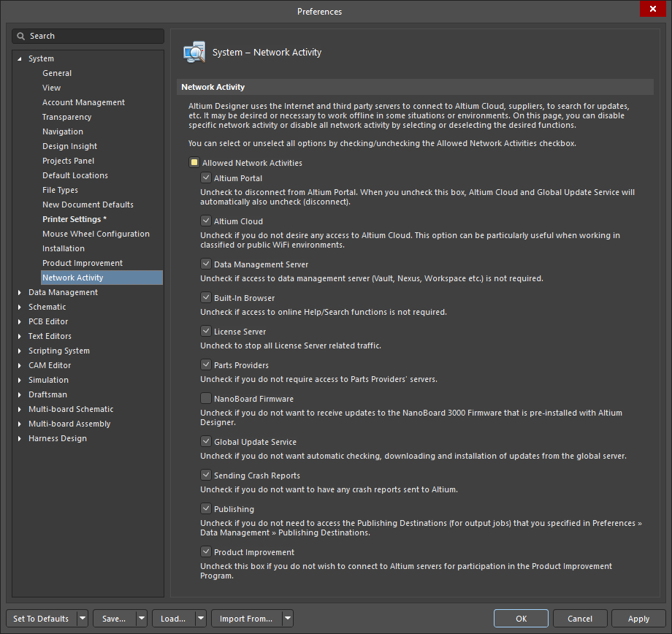This screenshot has width=672, height=634.
Task: Click the Import From... button
Action: (x=246, y=619)
